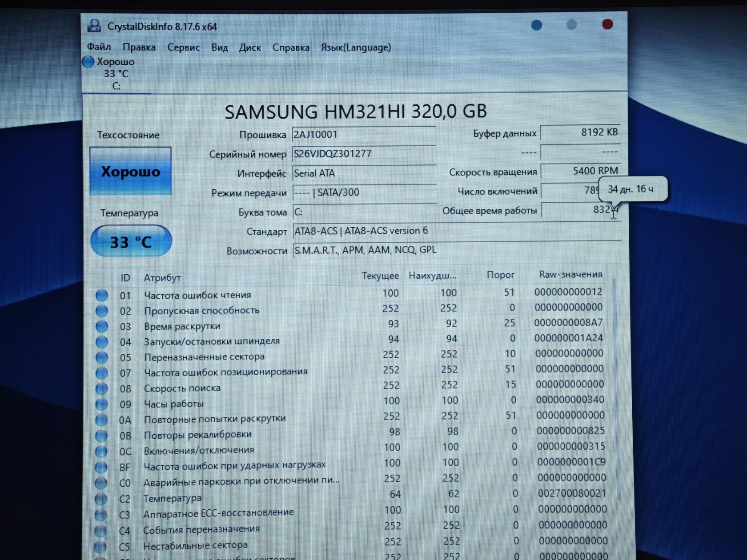This screenshot has height=560, width=747.
Task: Select the Аппаратное ECC-восстановление row text
Action: coord(218,513)
